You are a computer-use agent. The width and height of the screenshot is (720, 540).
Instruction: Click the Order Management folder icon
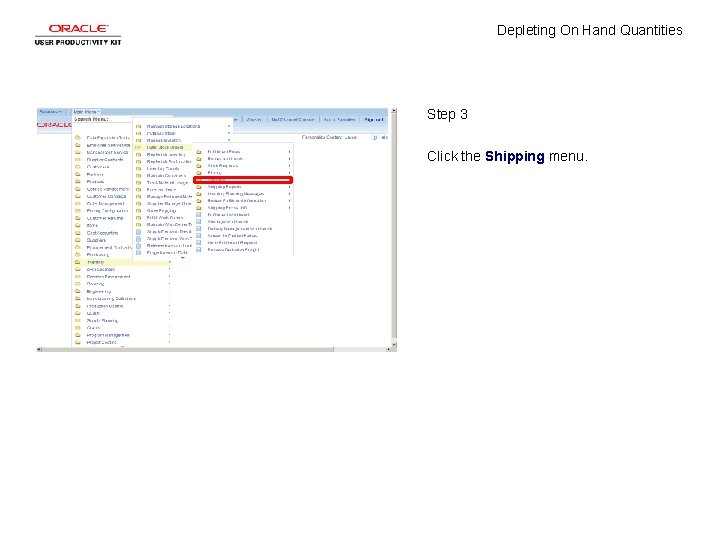78,203
